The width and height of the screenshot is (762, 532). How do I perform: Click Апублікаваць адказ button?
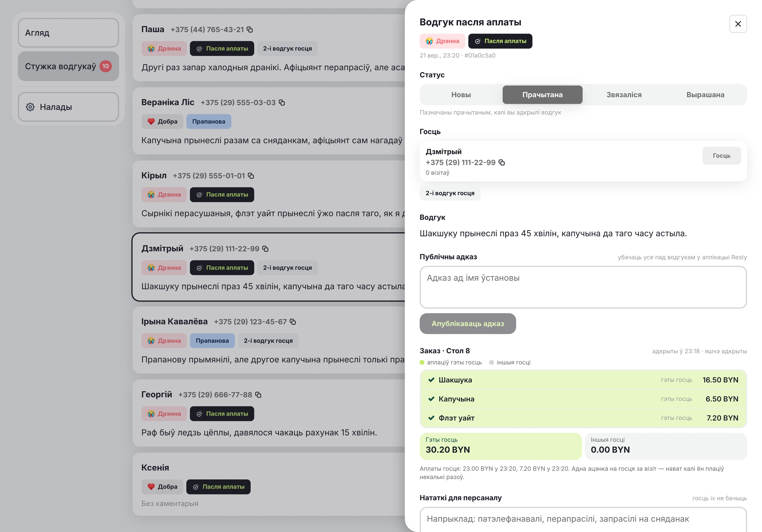point(468,324)
